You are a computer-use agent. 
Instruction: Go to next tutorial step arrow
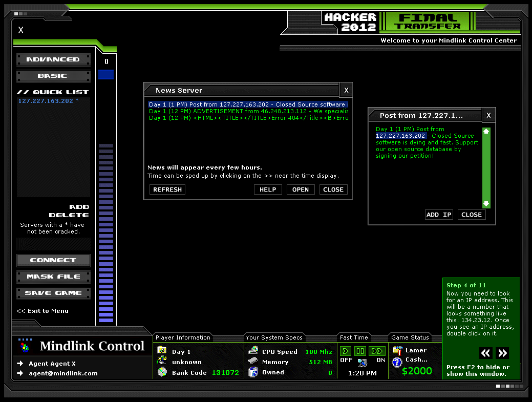coord(502,353)
